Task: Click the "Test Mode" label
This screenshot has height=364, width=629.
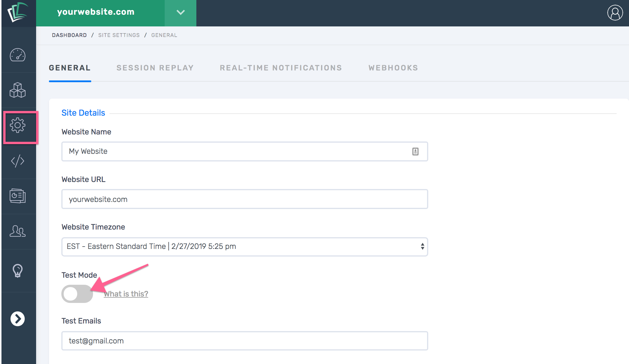Action: tap(79, 275)
